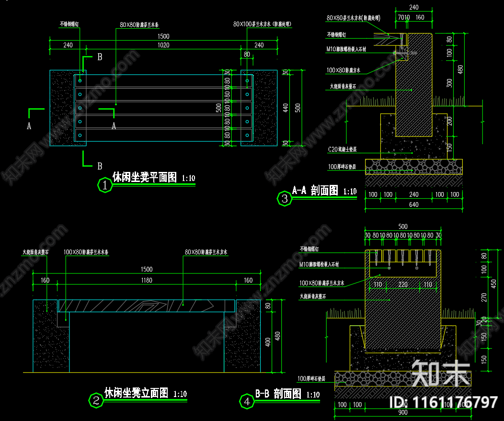
Task: Click the 休闲坐凳平面图 drawing title
Action: pos(145,178)
